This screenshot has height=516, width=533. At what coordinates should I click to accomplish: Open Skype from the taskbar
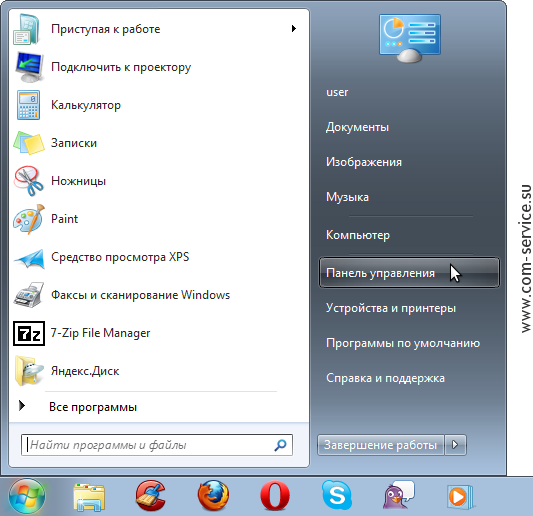[x=337, y=495]
